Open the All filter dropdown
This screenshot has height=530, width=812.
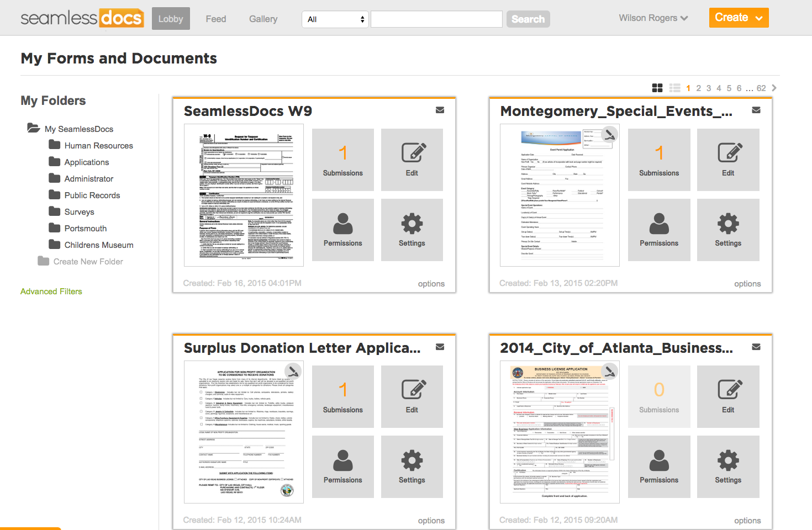[334, 19]
